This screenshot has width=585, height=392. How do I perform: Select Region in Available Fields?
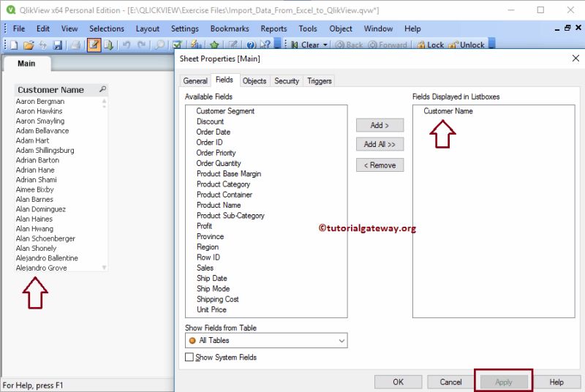pyautogui.click(x=208, y=247)
